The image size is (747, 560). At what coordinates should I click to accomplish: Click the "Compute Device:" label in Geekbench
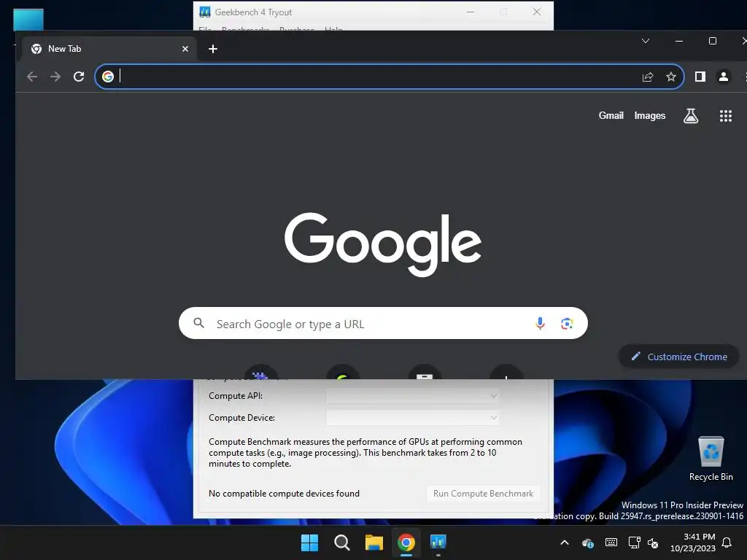(241, 418)
